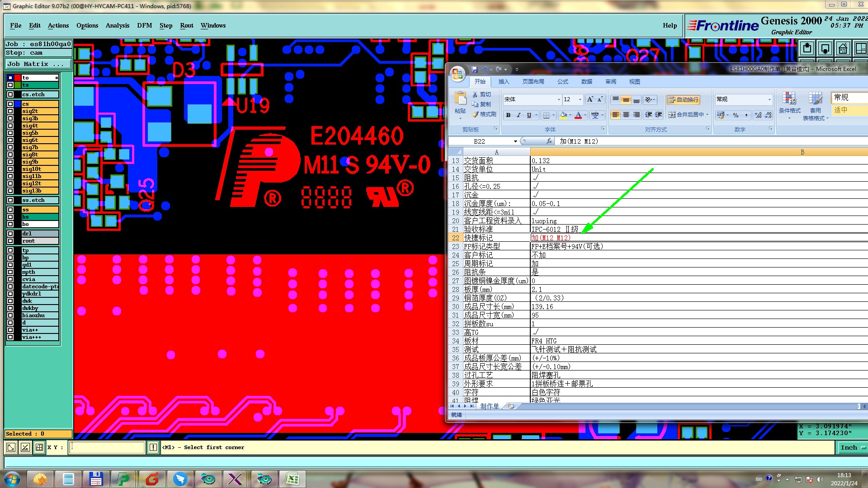
Task: Toggle the checkbox for sig2t layer
Action: point(10,111)
